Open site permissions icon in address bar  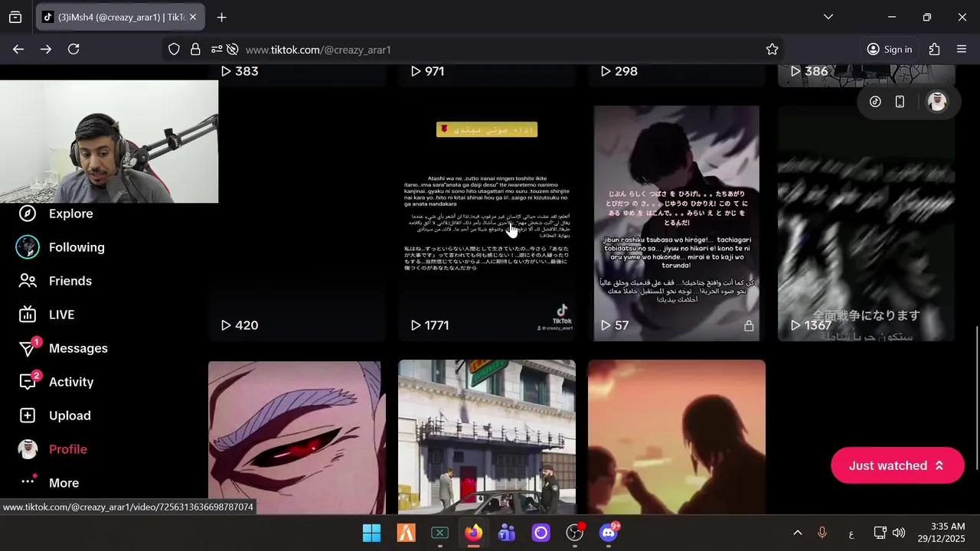point(217,49)
